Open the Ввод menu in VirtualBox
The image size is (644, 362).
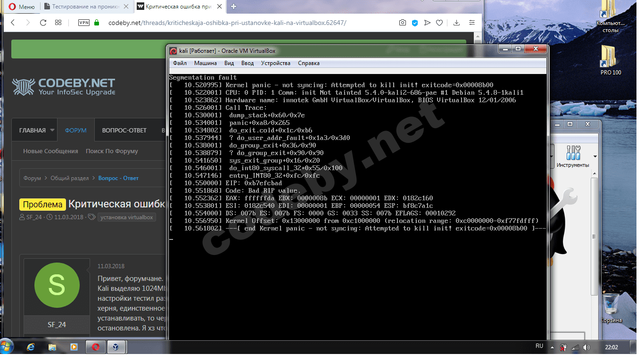248,63
